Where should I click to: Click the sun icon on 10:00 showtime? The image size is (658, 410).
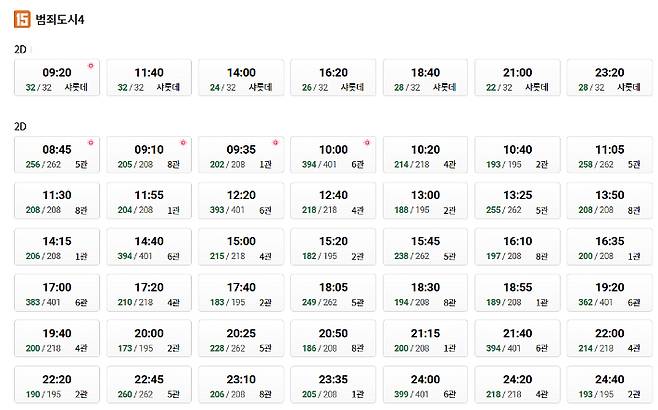[x=367, y=143]
